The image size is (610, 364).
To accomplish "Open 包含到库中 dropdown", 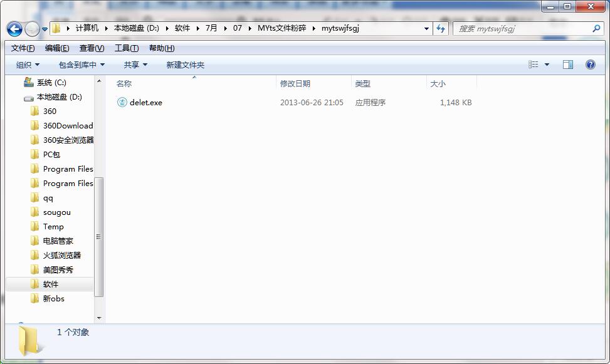I will (82, 65).
